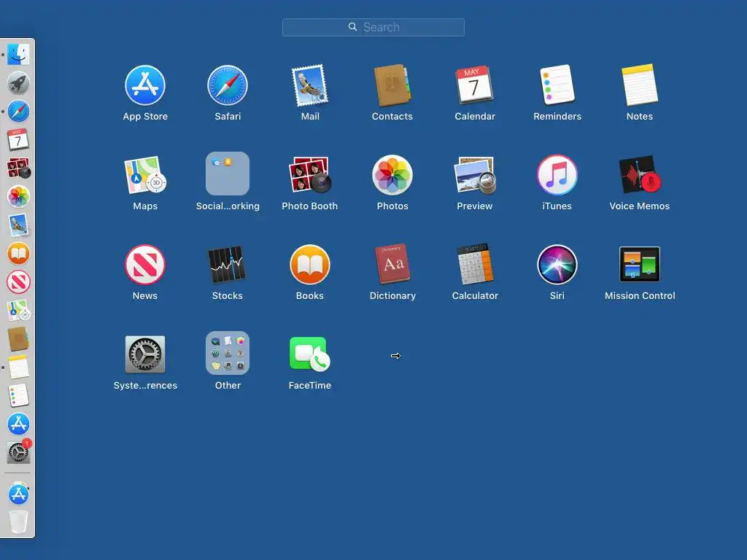Open Reminders from the Dock
The image size is (747, 560).
(18, 396)
